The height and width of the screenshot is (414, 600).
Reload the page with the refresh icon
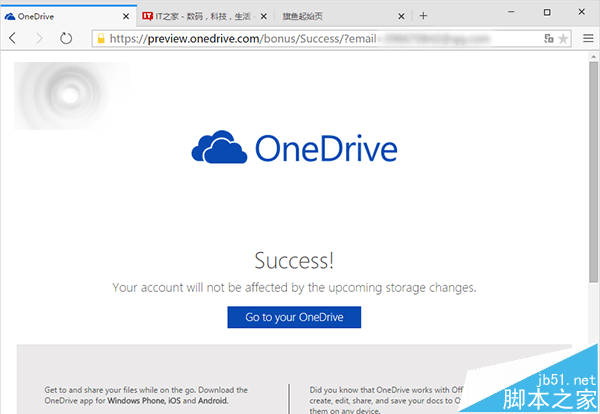click(66, 38)
